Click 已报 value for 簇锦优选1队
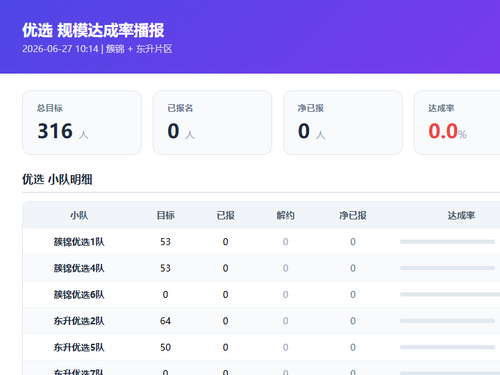The width and height of the screenshot is (500, 375). 225,242
